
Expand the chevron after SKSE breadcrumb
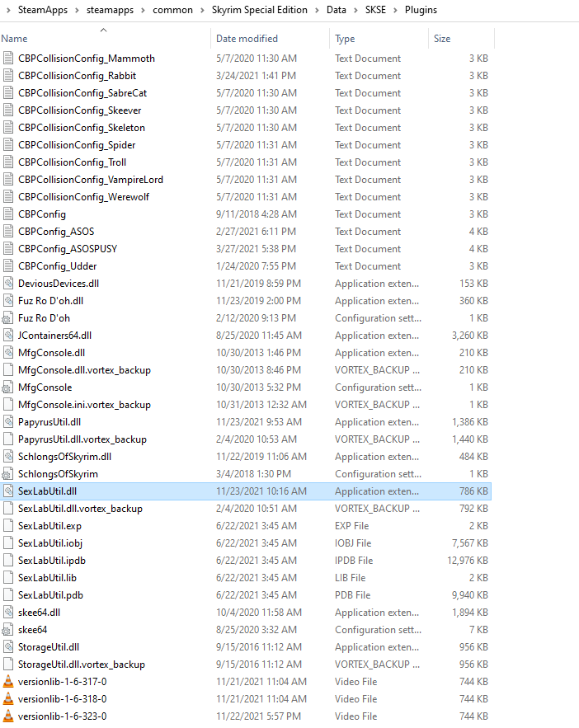[396, 10]
